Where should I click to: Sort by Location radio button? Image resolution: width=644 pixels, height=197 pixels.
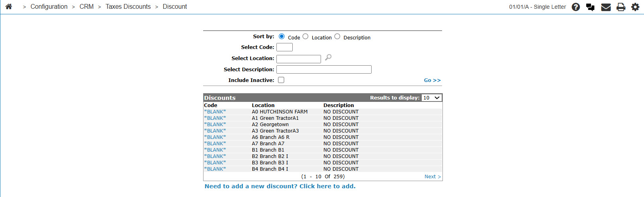click(x=305, y=36)
